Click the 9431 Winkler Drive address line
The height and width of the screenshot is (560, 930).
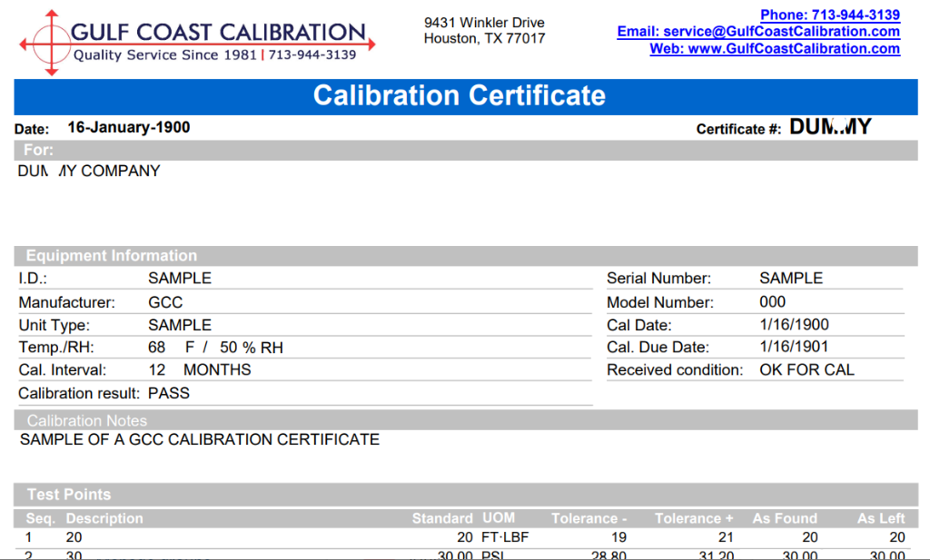pyautogui.click(x=484, y=22)
